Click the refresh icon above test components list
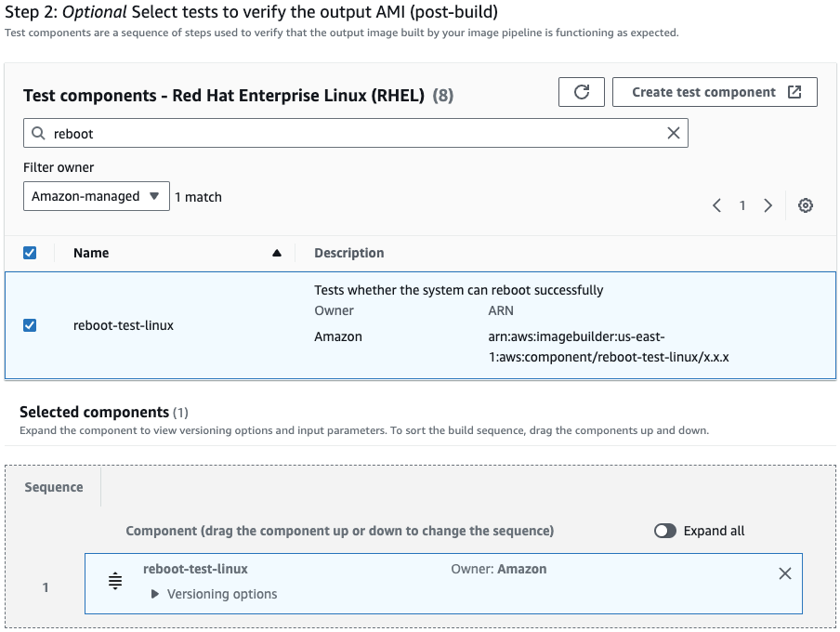Viewport: 840px width, 632px height. pyautogui.click(x=581, y=91)
